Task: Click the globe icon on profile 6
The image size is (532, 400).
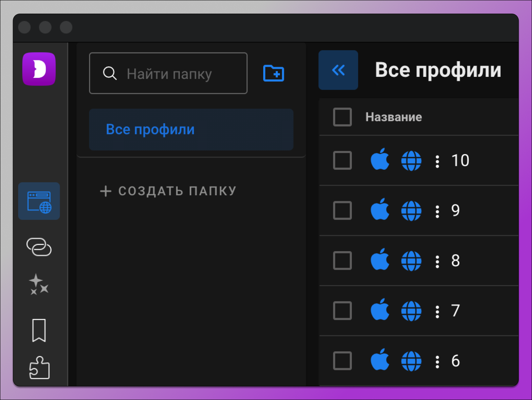Action: click(x=412, y=361)
